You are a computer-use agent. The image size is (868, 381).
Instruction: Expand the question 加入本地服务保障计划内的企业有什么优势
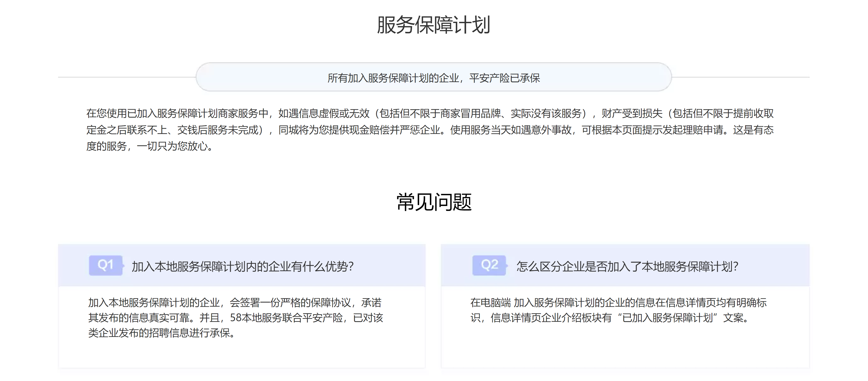[x=243, y=266]
